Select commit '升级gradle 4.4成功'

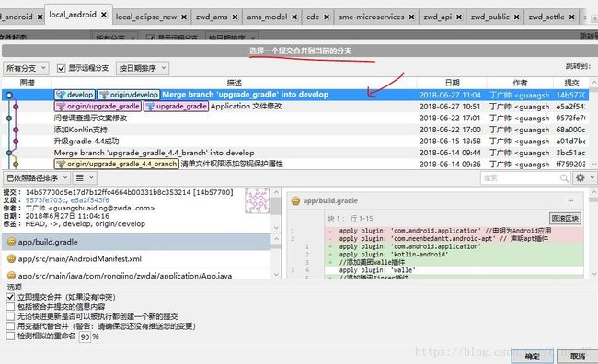click(86, 141)
